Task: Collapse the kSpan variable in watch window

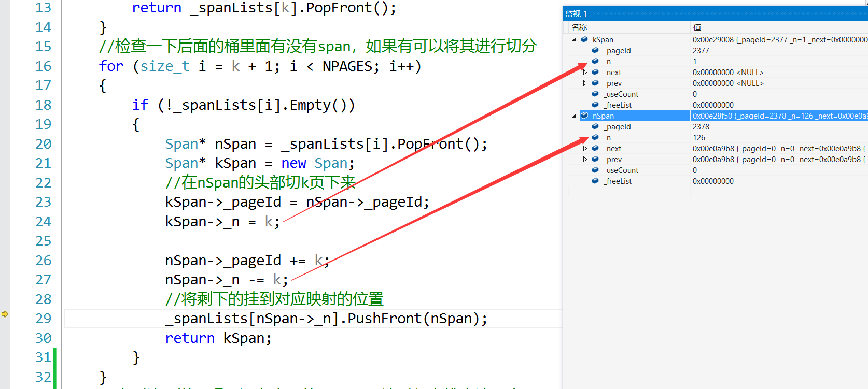Action: click(574, 39)
